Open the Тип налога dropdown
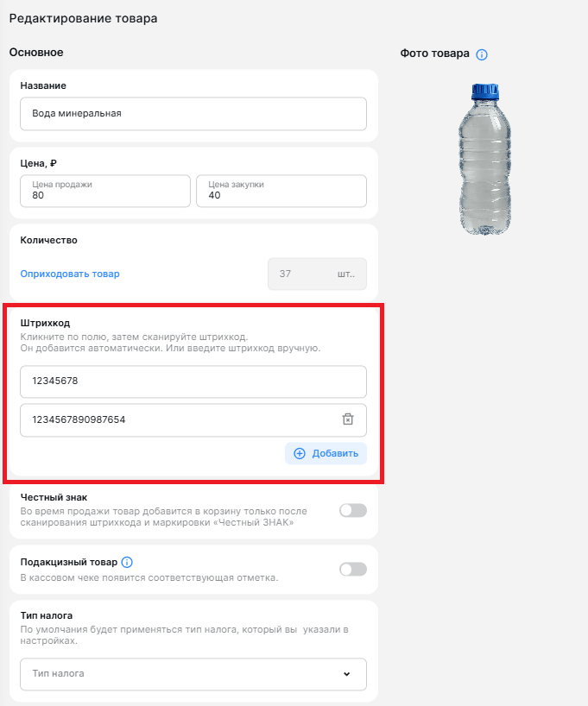 point(193,674)
